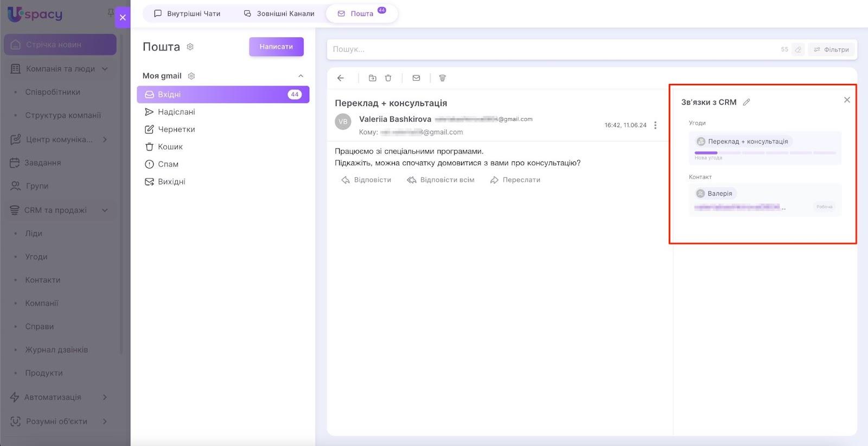Open the Моя gmail account settings gear
This screenshot has height=446, width=868.
coord(192,76)
